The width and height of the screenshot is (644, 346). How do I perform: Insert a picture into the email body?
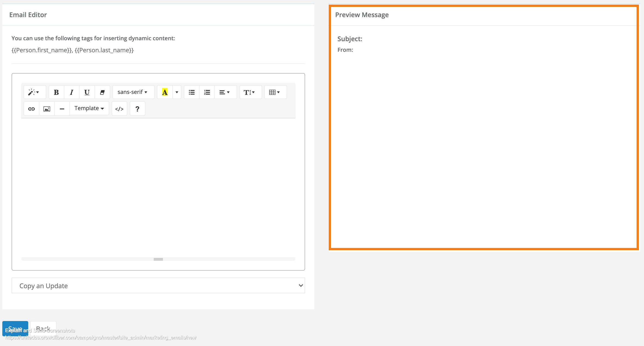[47, 108]
